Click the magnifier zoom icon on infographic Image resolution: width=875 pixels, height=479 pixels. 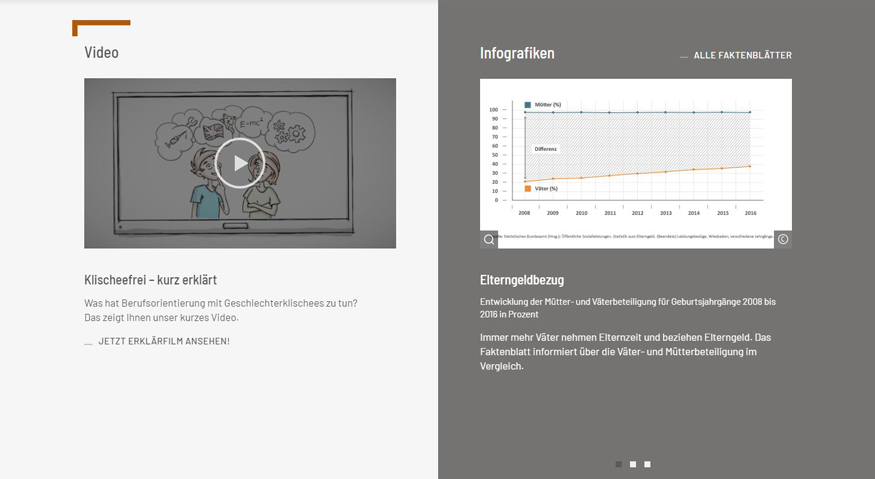(489, 239)
